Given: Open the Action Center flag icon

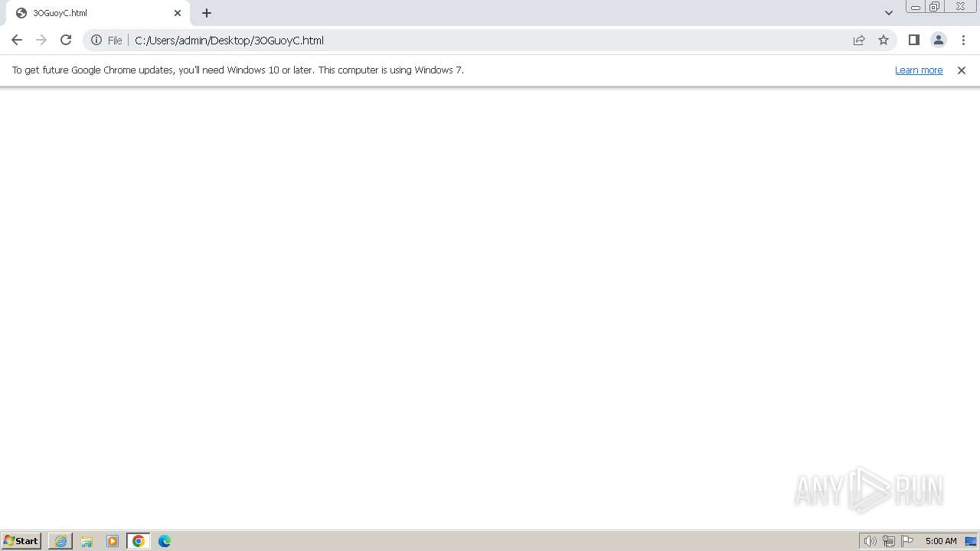Looking at the screenshot, I should [907, 541].
